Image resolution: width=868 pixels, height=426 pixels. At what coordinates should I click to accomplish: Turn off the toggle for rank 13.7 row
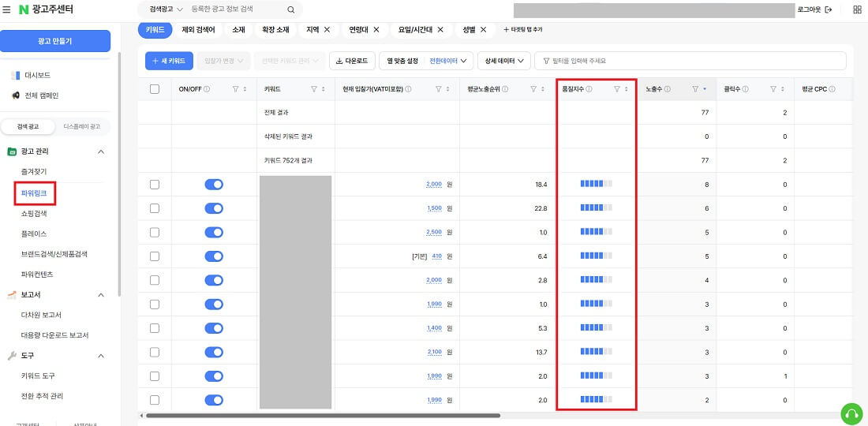(214, 353)
